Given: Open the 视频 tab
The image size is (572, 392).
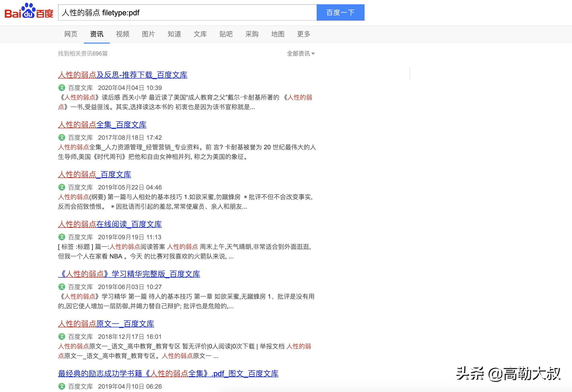Looking at the screenshot, I should [x=123, y=34].
